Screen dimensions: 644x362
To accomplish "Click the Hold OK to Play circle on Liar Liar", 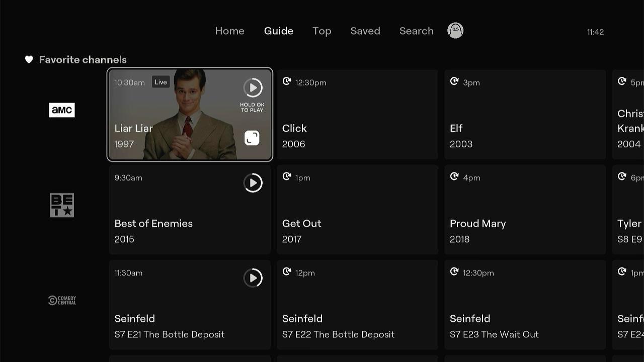I will [253, 88].
